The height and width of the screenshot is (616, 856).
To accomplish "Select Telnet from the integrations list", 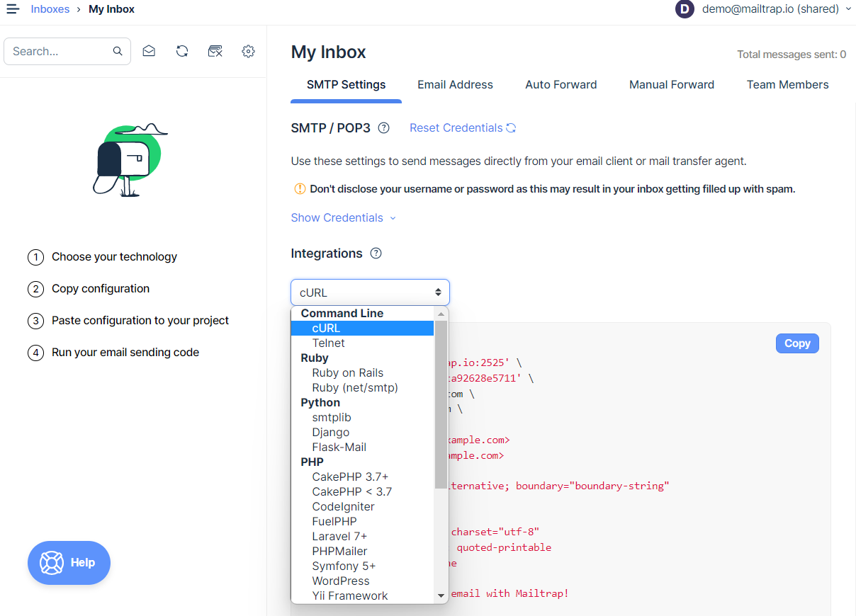I will click(363, 343).
